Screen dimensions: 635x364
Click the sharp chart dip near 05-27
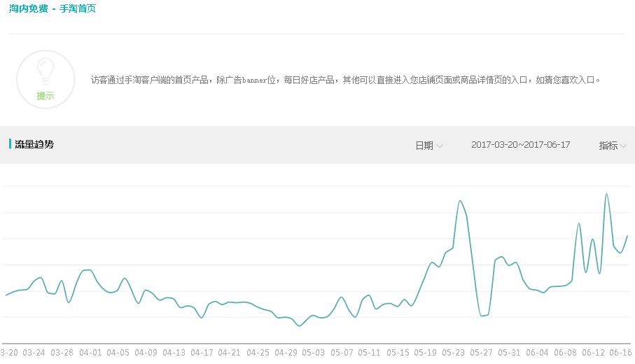(482, 316)
